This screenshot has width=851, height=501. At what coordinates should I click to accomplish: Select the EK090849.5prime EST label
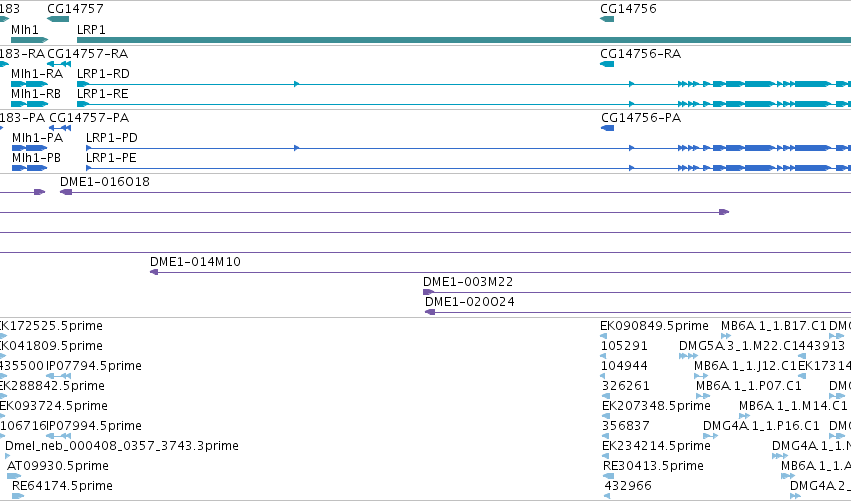click(x=654, y=326)
